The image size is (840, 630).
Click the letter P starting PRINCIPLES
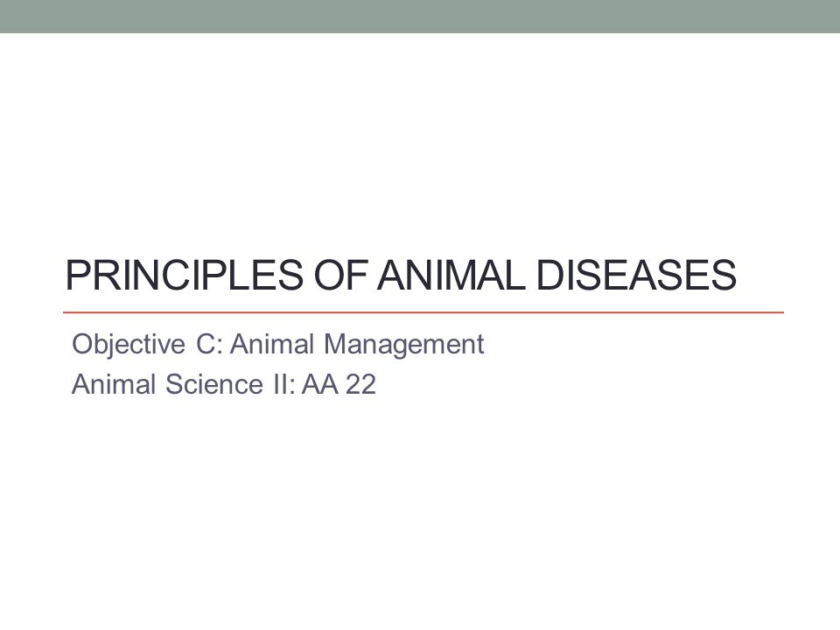tap(76, 275)
